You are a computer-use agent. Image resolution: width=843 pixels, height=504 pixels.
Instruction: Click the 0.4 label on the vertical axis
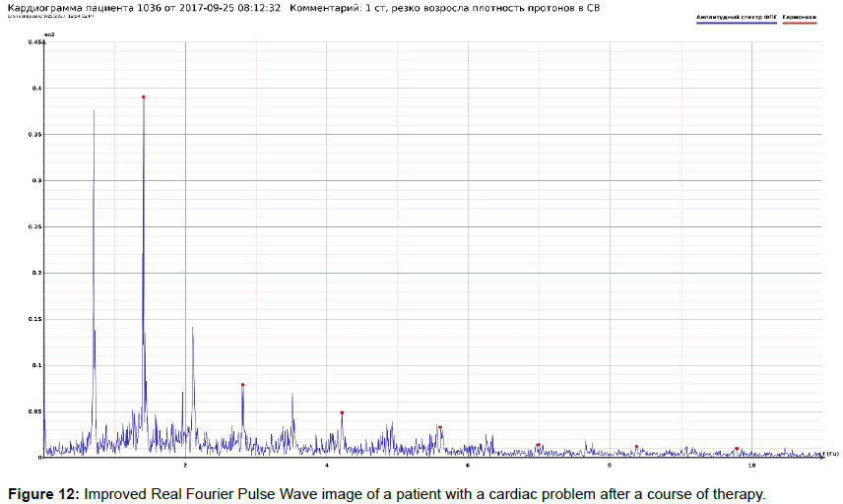pyautogui.click(x=36, y=89)
